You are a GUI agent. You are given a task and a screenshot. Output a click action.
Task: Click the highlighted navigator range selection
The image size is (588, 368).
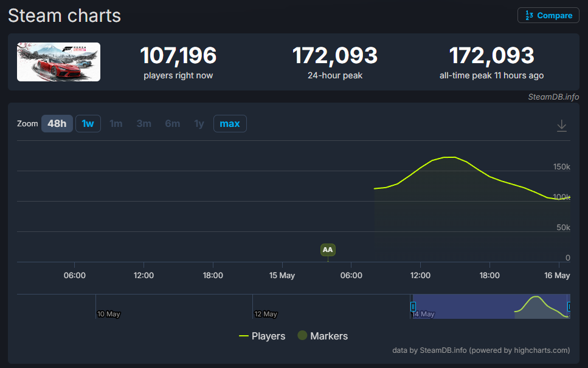[x=491, y=307]
